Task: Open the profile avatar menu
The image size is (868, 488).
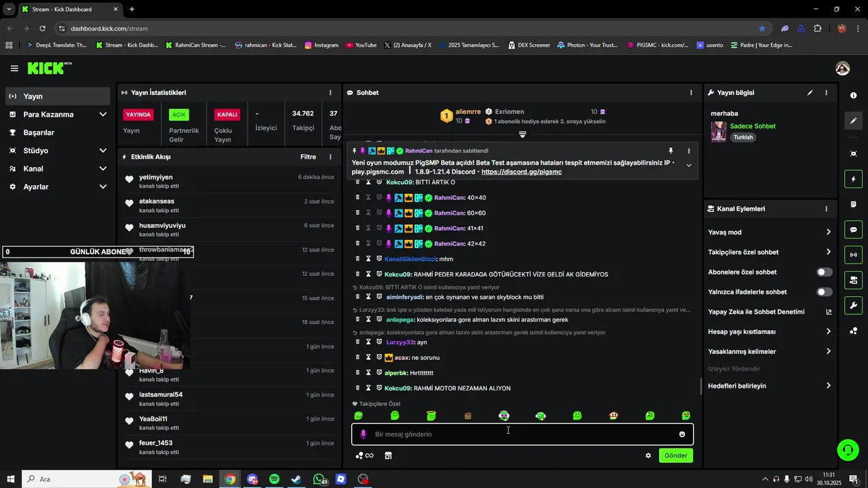Action: click(843, 68)
